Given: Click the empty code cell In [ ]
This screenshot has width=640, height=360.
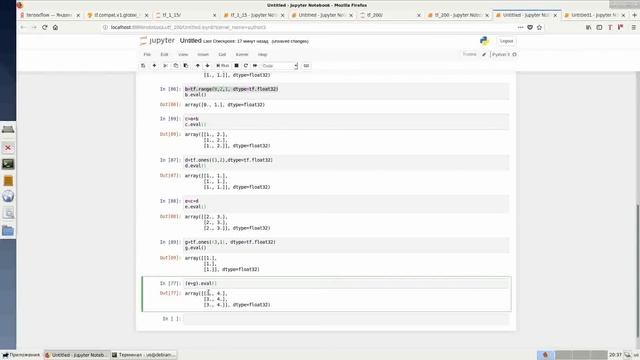Looking at the screenshot, I should point(346,319).
